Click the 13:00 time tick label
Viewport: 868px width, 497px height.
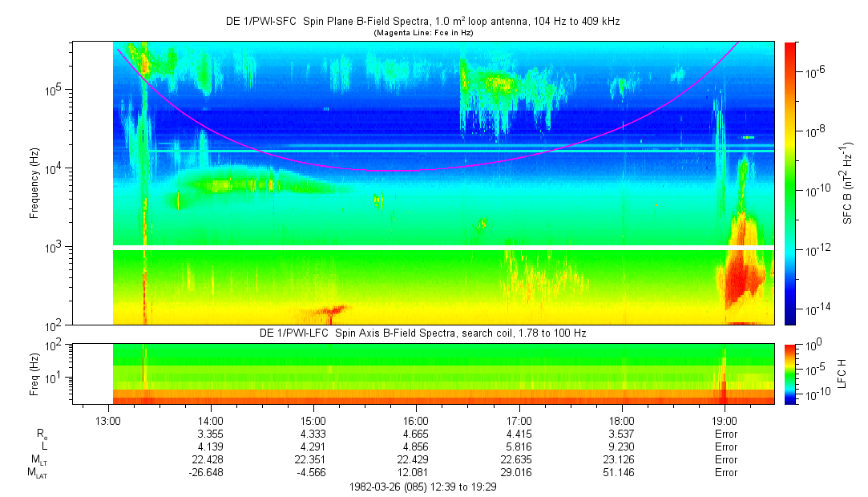107,421
